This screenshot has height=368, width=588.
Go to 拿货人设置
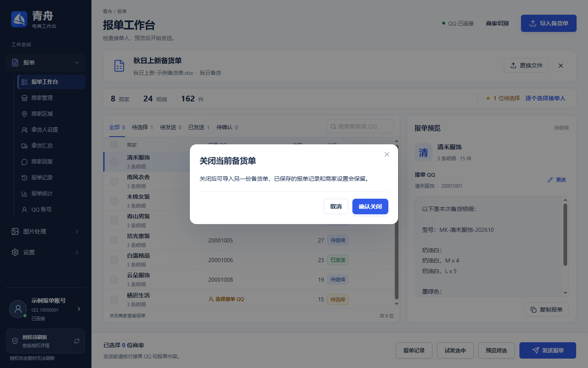(x=51, y=130)
